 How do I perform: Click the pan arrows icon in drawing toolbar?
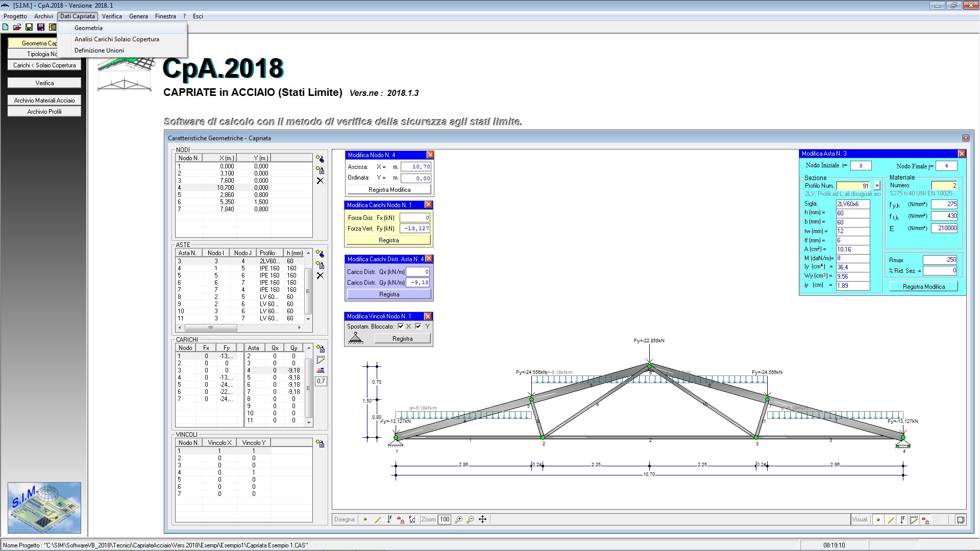482,519
